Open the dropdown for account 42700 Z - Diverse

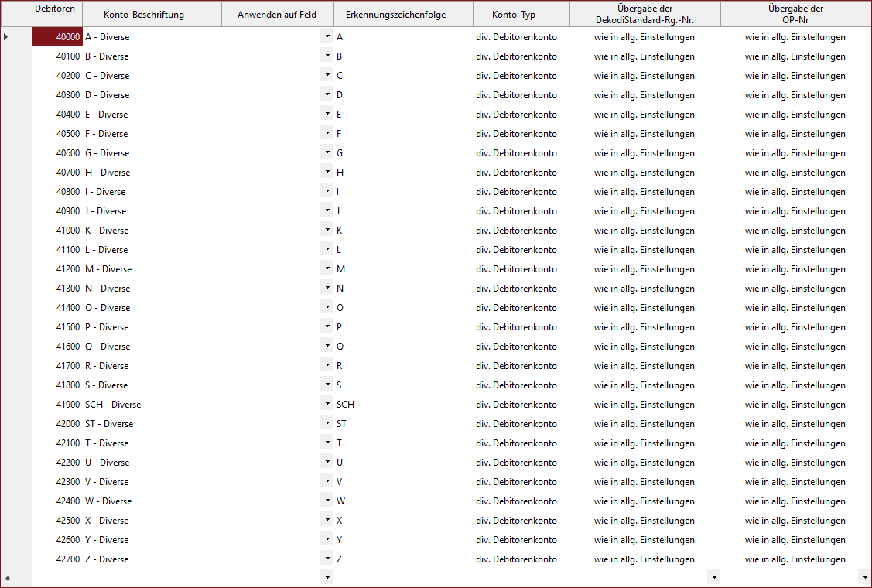[327, 557]
